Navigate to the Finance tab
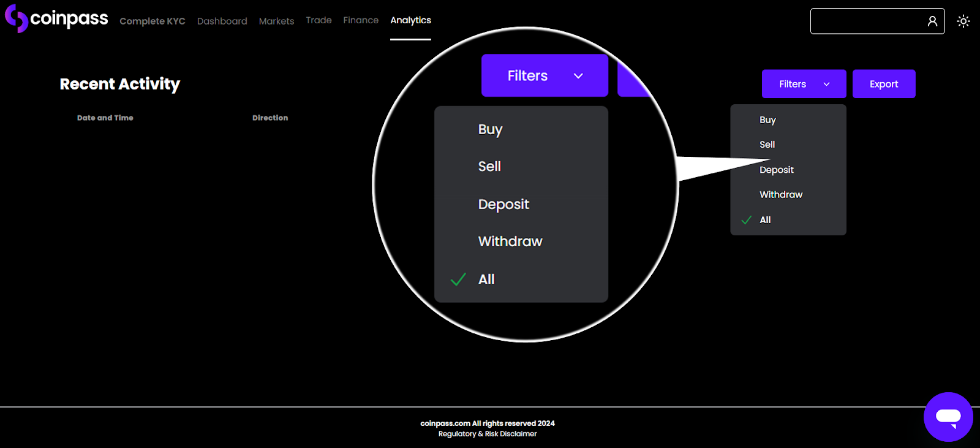This screenshot has width=980, height=448. pyautogui.click(x=360, y=20)
